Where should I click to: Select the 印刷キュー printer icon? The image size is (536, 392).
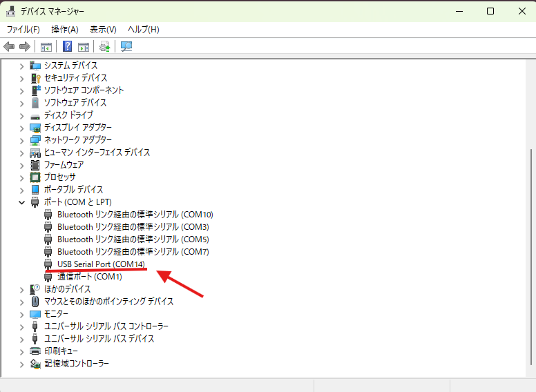tap(35, 351)
